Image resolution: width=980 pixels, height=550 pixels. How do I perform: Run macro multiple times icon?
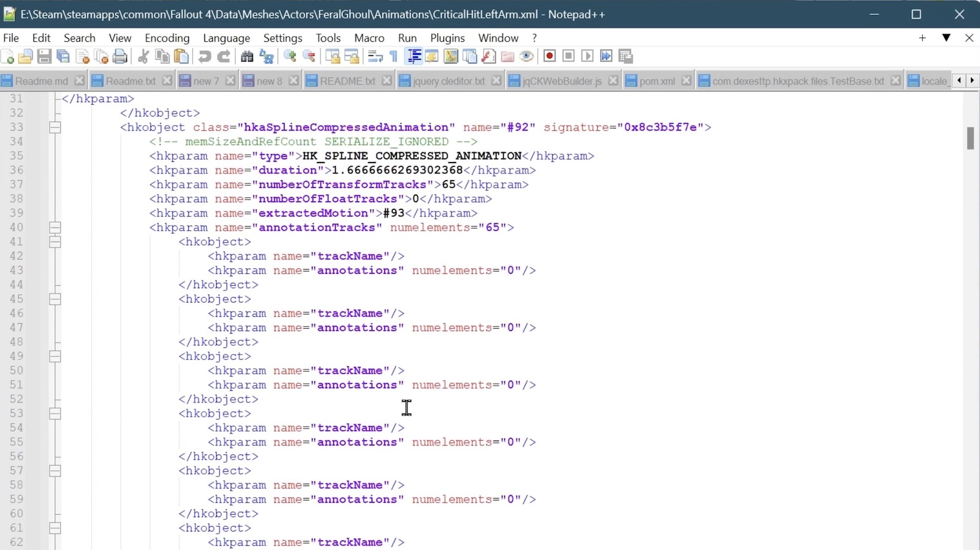pos(606,56)
